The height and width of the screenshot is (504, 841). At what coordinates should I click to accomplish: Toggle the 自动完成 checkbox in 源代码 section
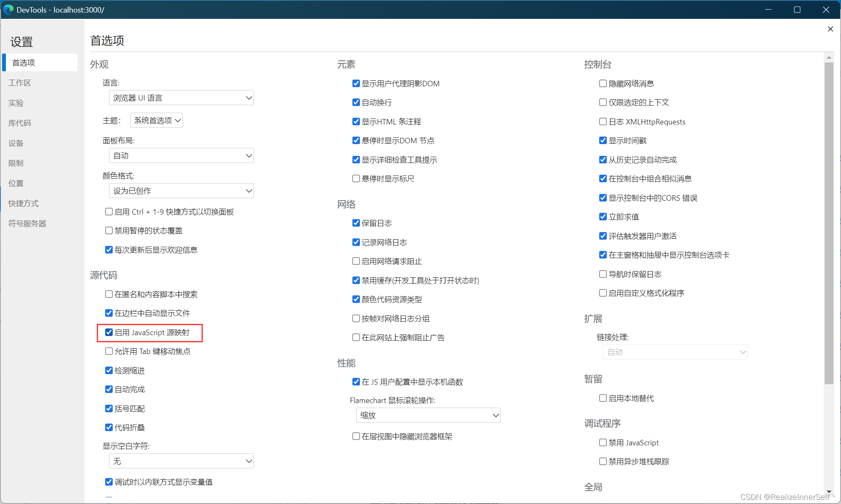pyautogui.click(x=109, y=389)
